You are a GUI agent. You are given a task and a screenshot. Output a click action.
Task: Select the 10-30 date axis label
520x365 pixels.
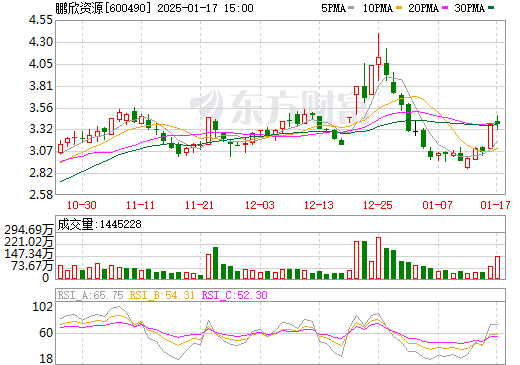pos(82,205)
